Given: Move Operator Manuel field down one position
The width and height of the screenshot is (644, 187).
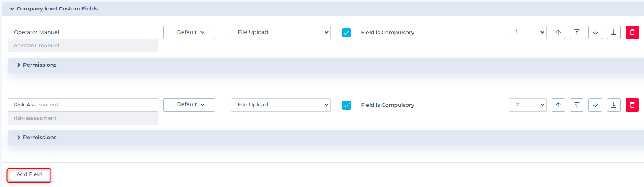Looking at the screenshot, I should point(595,32).
